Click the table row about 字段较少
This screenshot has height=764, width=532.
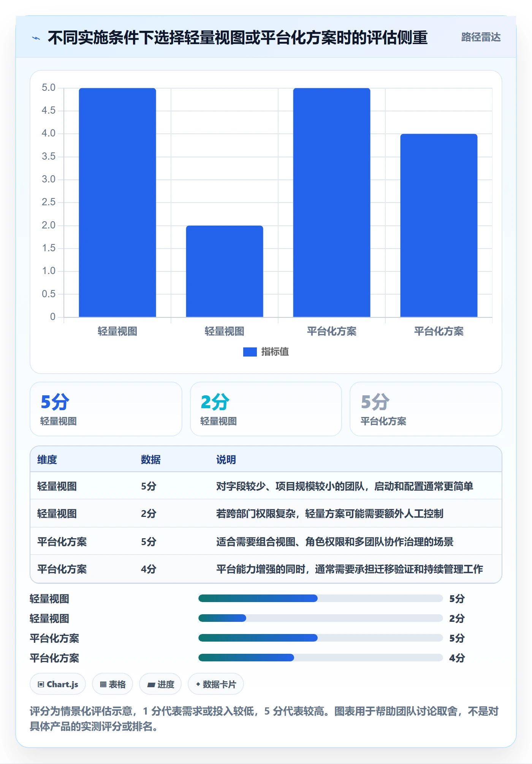coord(266,486)
